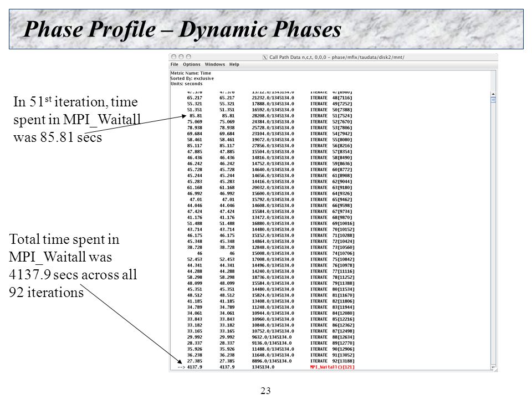Click the scrollbar up arrow
This screenshot has height=399, width=532.
(x=493, y=94)
